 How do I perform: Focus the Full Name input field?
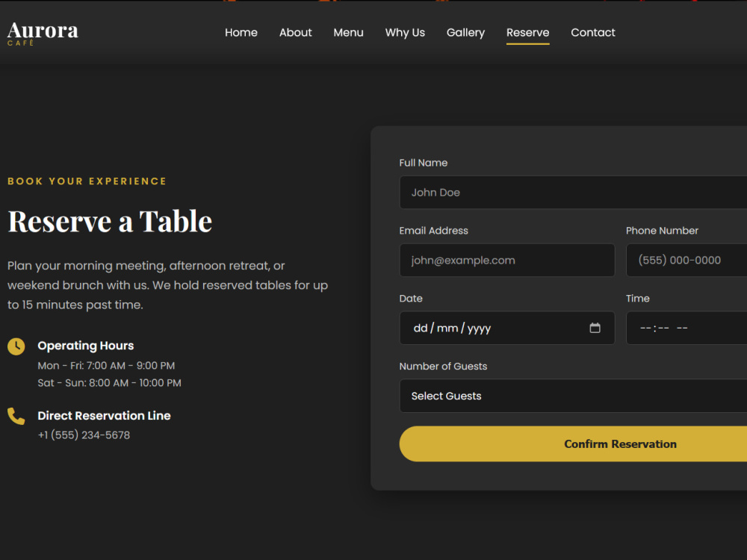(573, 193)
